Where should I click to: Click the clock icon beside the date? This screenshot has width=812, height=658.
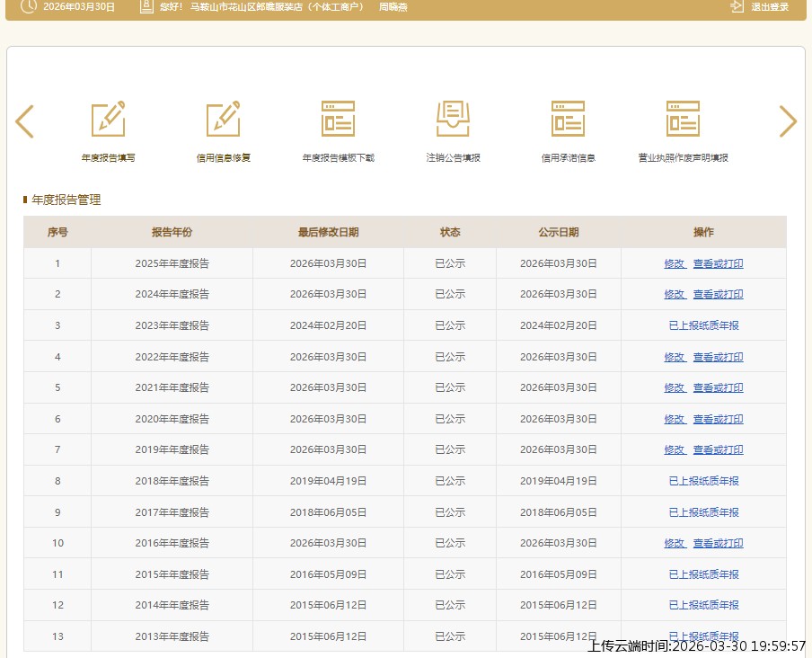[29, 6]
